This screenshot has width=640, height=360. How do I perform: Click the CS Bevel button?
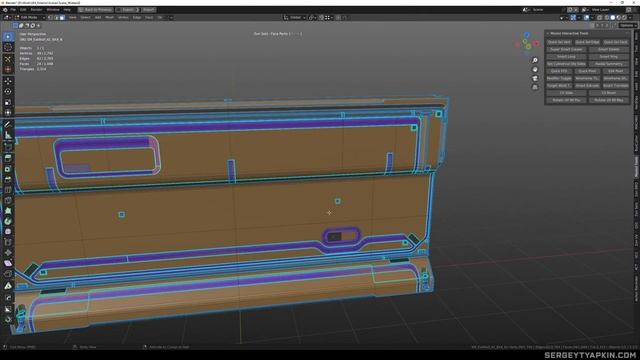609,93
